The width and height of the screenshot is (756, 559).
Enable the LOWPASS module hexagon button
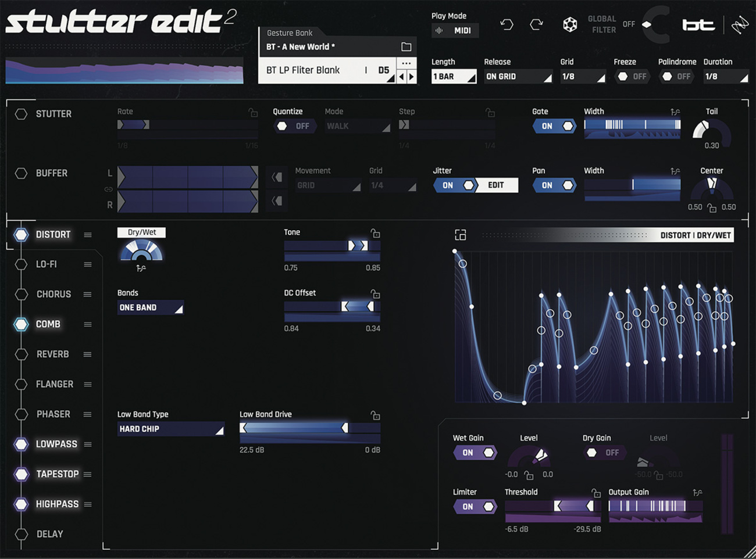[x=21, y=445]
